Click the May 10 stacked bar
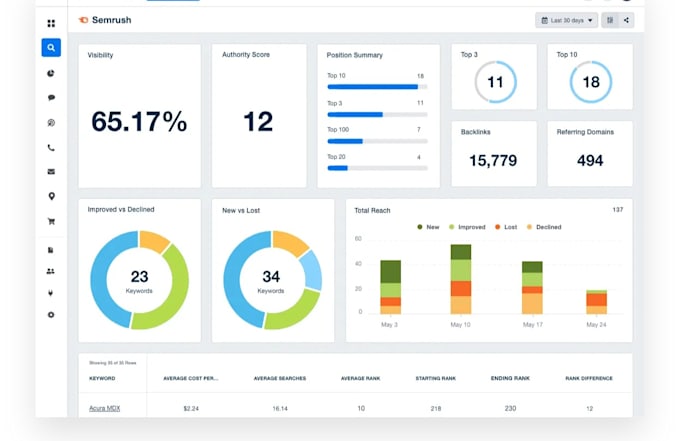This screenshot has width=680, height=441. coord(461,279)
